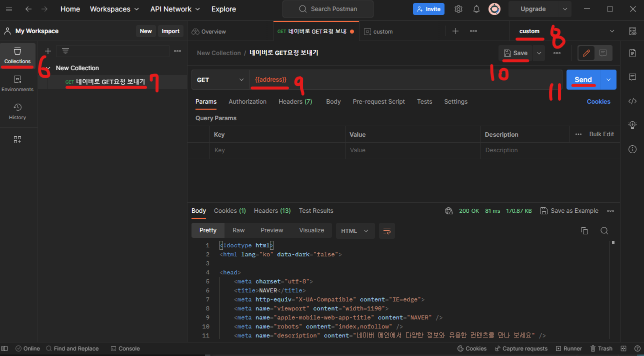Screen dimensions: 644x356
Task: Click the Send button
Action: click(x=583, y=80)
